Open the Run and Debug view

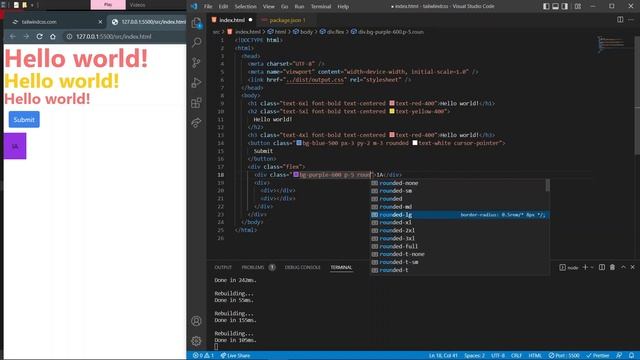(196, 82)
